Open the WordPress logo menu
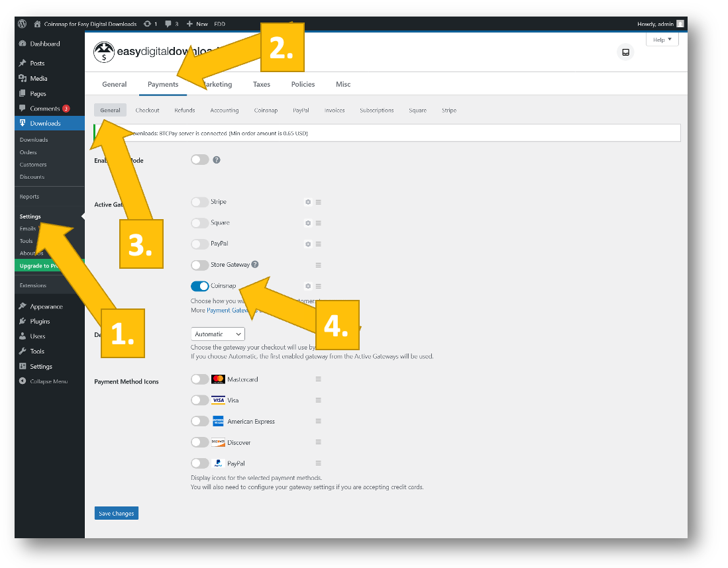728x568 pixels. pyautogui.click(x=22, y=24)
